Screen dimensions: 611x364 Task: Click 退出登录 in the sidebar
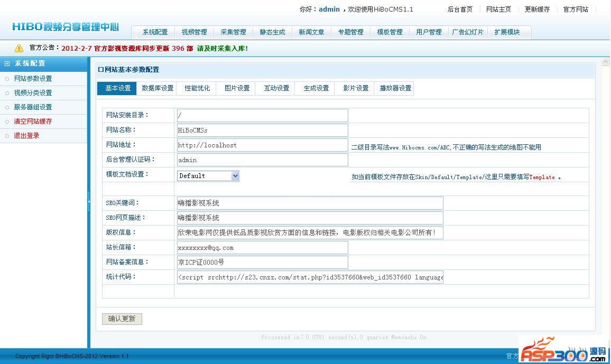pyautogui.click(x=26, y=136)
